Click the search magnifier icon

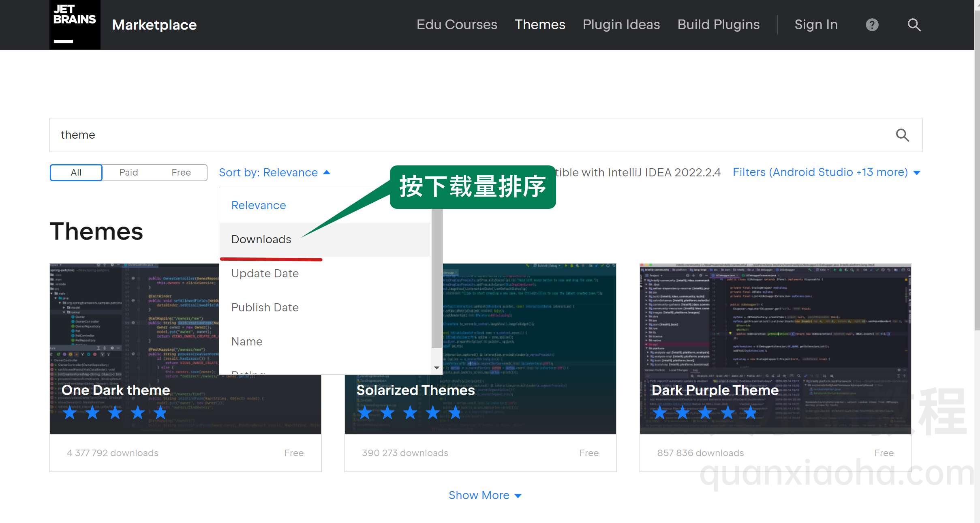[914, 25]
